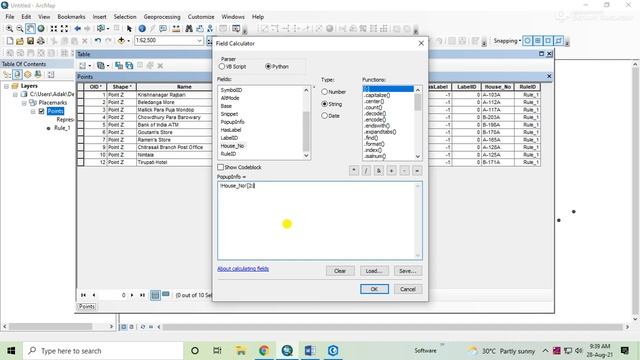Image resolution: width=640 pixels, height=360 pixels.
Task: Choose the Select Elements arrow tool
Action: pyautogui.click(x=129, y=29)
